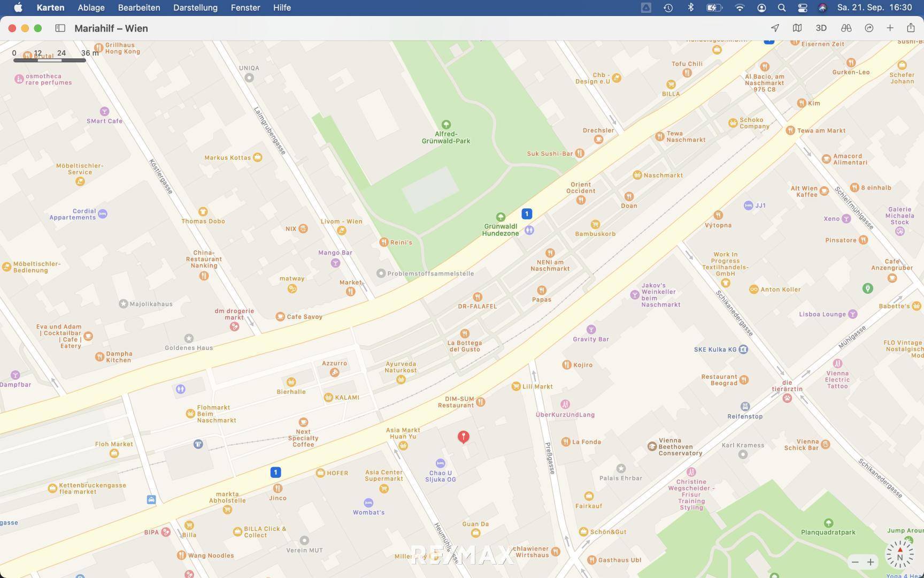Select the Anton Koller marker

[753, 290]
